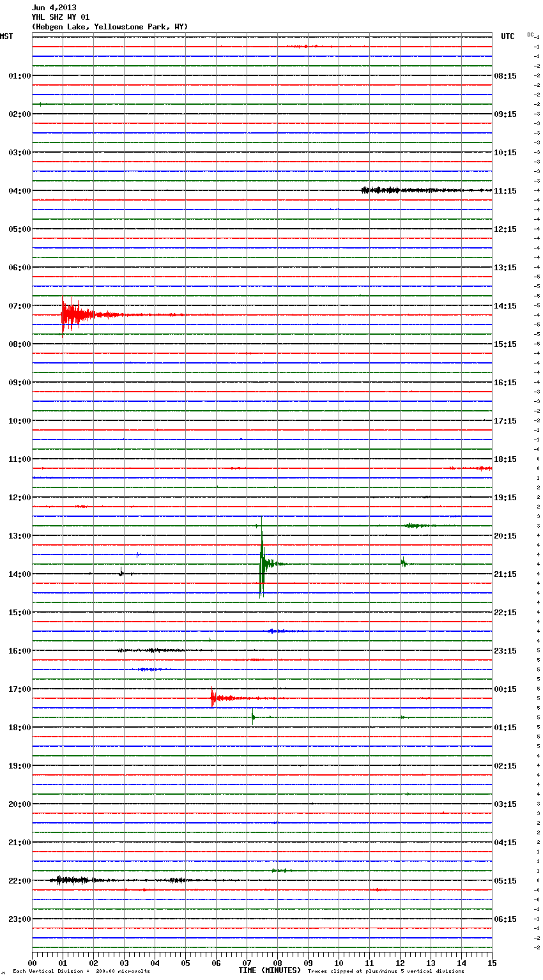Click the 23:00 MST time label
543x980 pixels.
coord(19,919)
